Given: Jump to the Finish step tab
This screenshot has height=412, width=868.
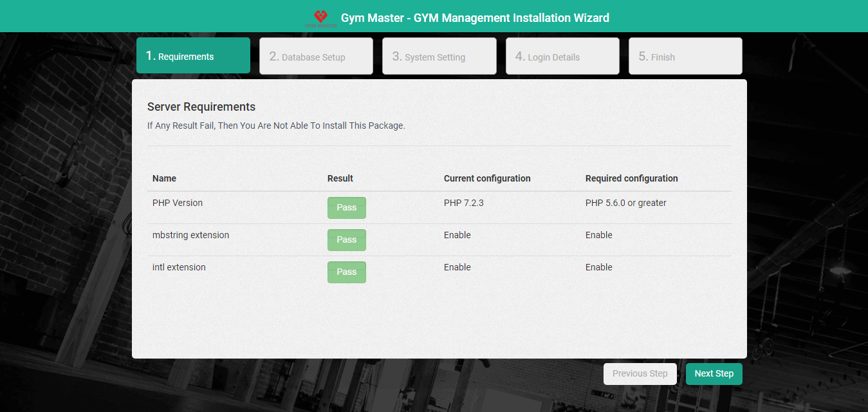Looking at the screenshot, I should (685, 57).
